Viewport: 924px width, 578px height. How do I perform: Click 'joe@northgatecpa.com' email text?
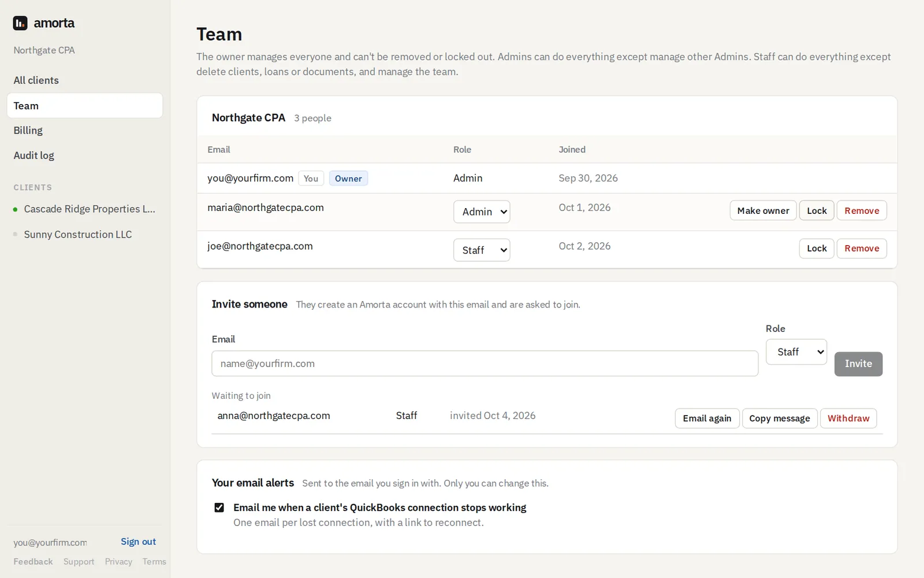pos(260,246)
